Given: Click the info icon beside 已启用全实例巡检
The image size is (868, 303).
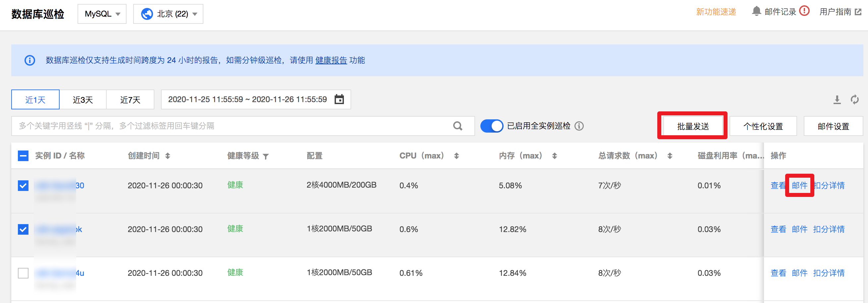Looking at the screenshot, I should (x=579, y=126).
